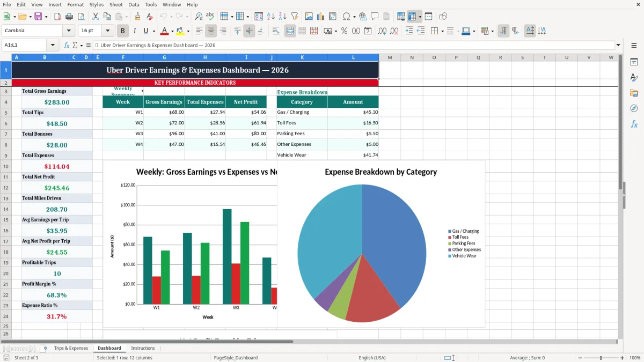
Task: Click column K header
Action: coord(302,57)
